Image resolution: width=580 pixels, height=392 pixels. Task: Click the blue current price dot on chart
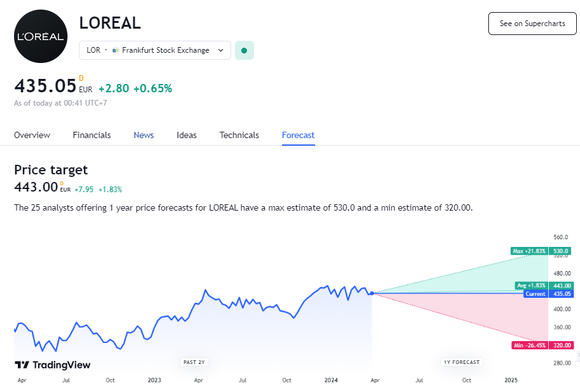point(372,293)
